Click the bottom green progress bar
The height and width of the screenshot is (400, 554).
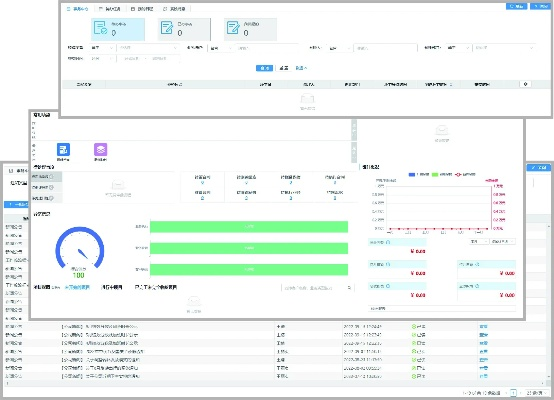[249, 269]
